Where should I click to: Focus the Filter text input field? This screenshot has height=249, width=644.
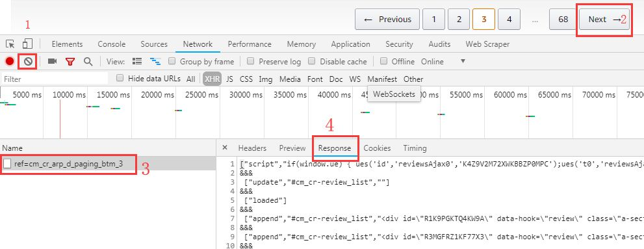tap(55, 79)
